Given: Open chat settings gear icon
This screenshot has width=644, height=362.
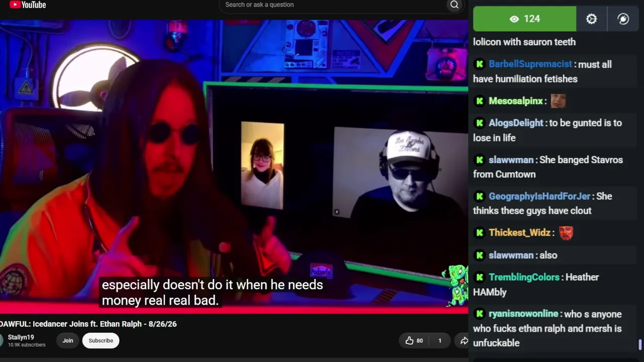Looking at the screenshot, I should (x=591, y=19).
